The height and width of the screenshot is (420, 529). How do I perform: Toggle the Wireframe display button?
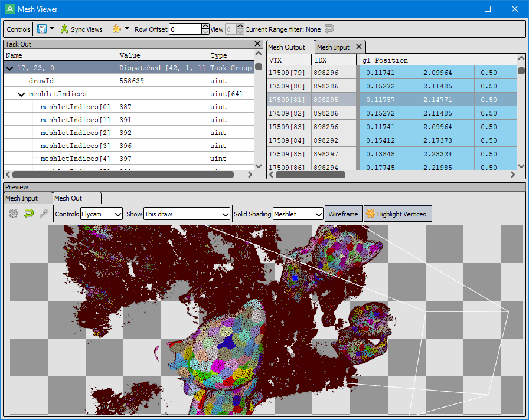pos(343,214)
